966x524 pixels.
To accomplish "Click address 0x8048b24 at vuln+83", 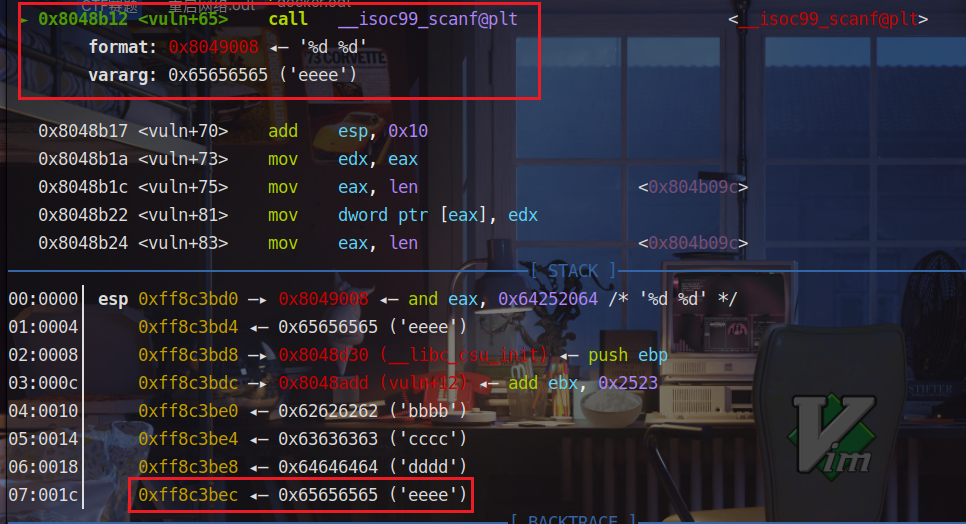I will click(84, 243).
